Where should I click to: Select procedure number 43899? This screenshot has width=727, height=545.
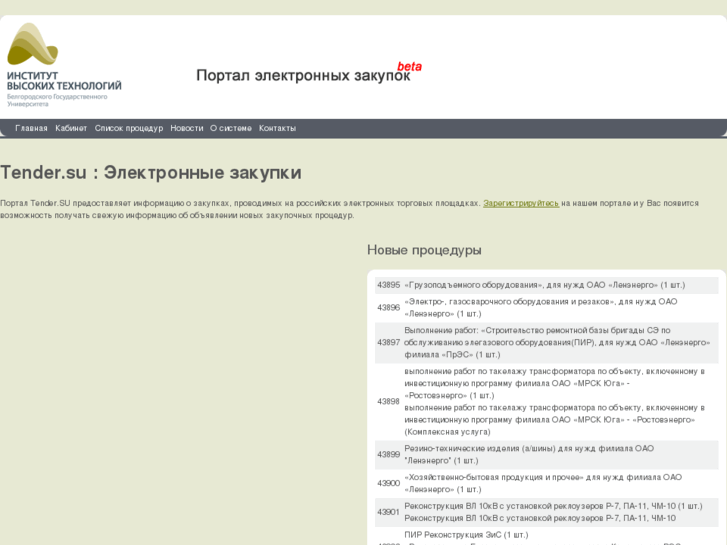[389, 455]
